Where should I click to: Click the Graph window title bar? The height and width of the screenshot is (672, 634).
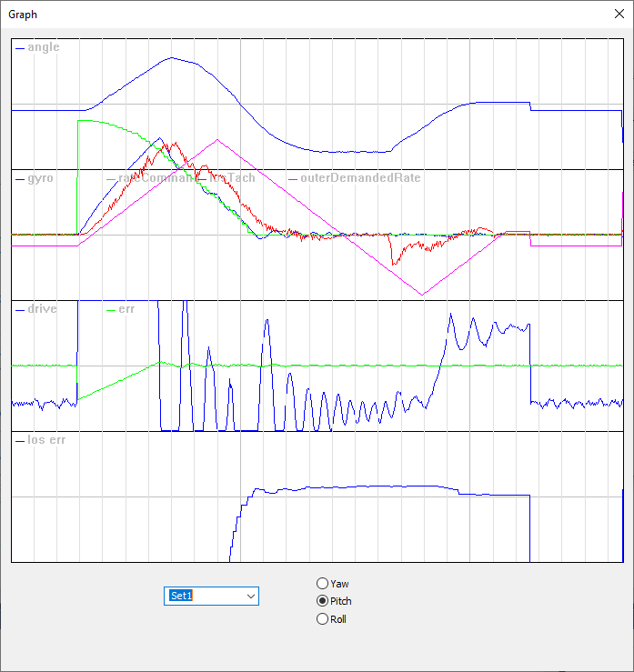coord(273,15)
